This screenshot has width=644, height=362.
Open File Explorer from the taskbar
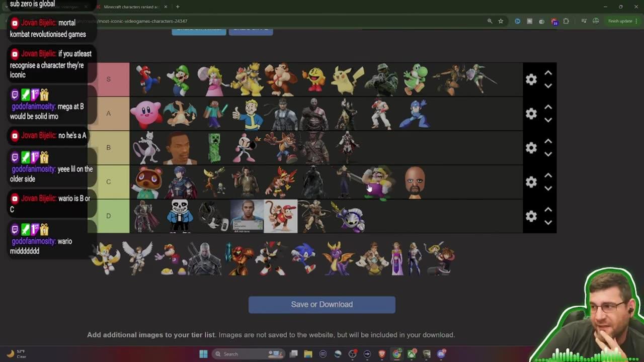point(308,353)
